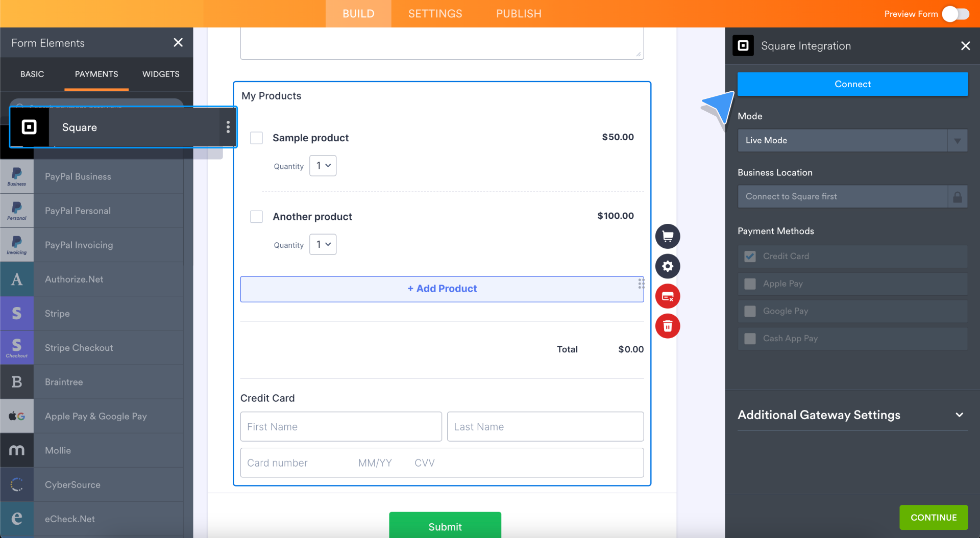
Task: Open the Square element three-dot menu
Action: [228, 127]
